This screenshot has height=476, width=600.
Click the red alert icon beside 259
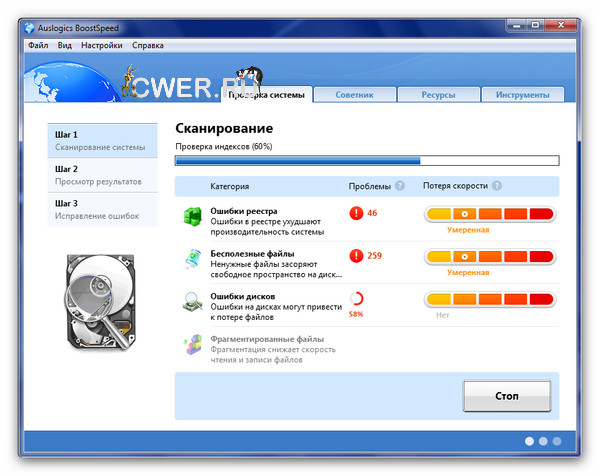pyautogui.click(x=356, y=256)
